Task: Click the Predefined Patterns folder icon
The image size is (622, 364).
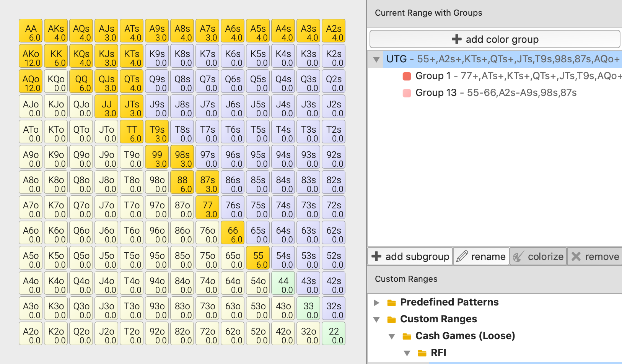Action: pos(391,302)
